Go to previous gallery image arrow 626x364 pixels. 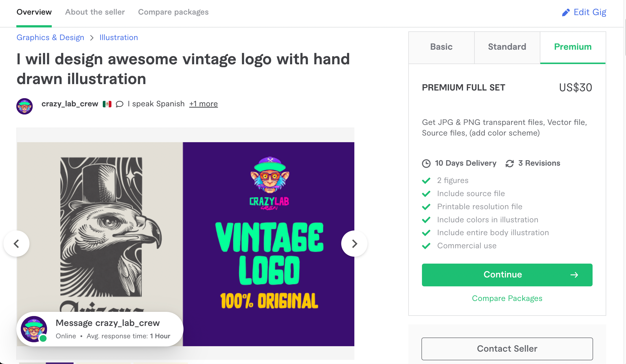(x=17, y=244)
